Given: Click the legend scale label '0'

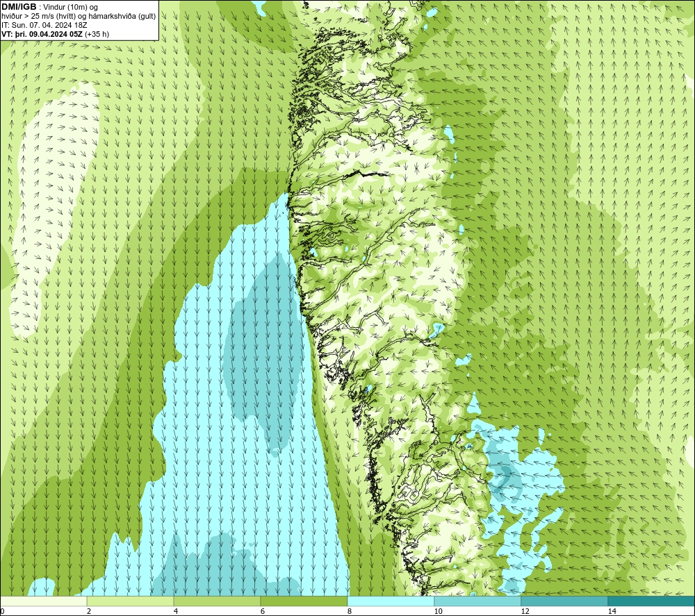Looking at the screenshot, I should (2, 612).
